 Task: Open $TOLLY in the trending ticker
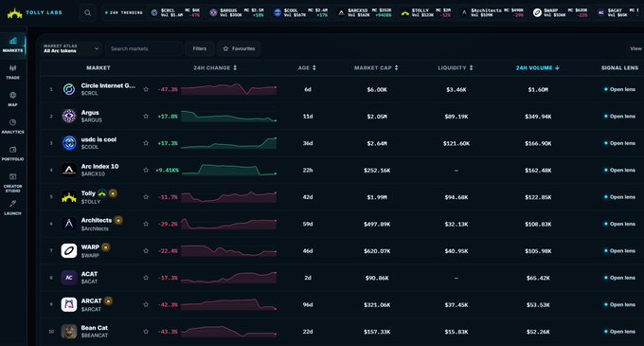(x=426, y=12)
